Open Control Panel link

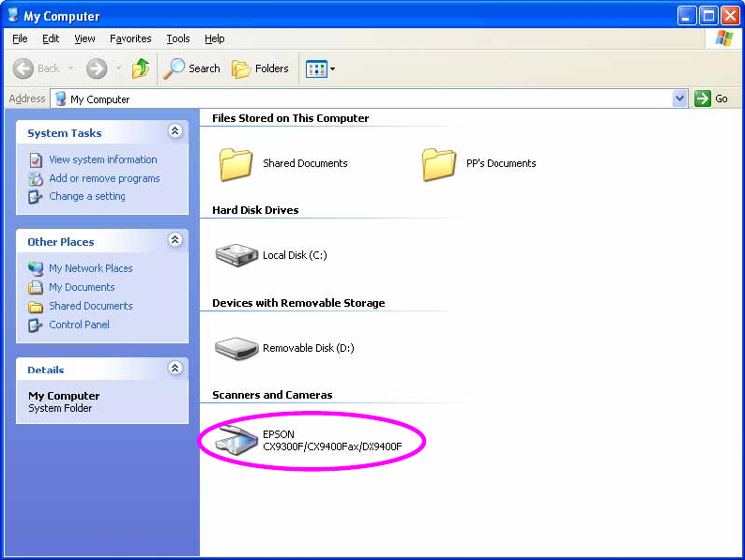[80, 325]
